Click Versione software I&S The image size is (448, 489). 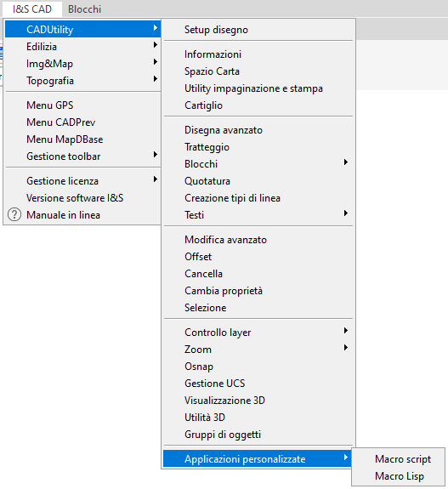pos(83,198)
